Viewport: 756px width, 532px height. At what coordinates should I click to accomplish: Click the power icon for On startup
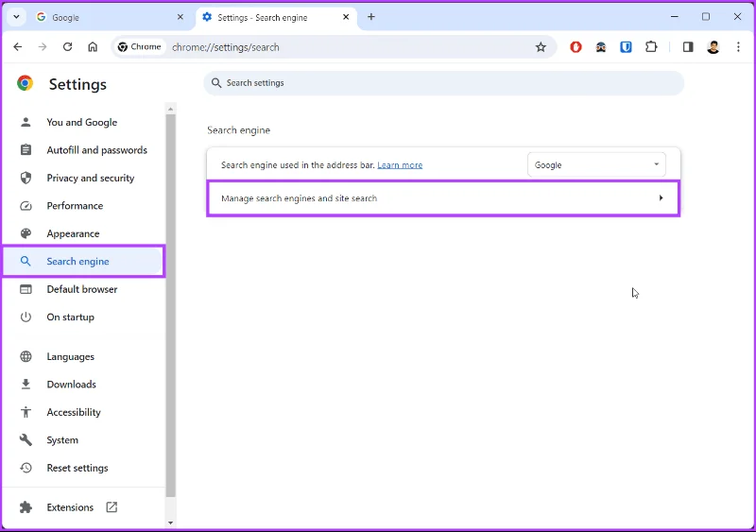tap(26, 317)
